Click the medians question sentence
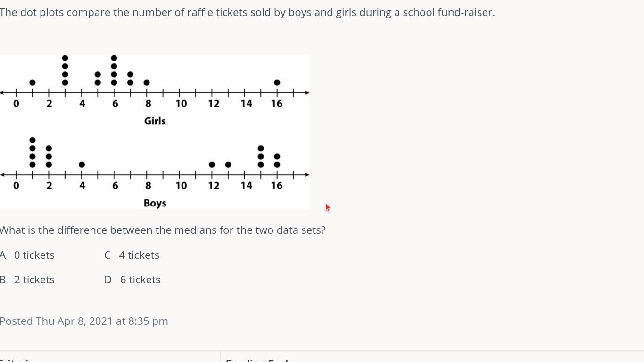644x362 pixels. [x=163, y=230]
